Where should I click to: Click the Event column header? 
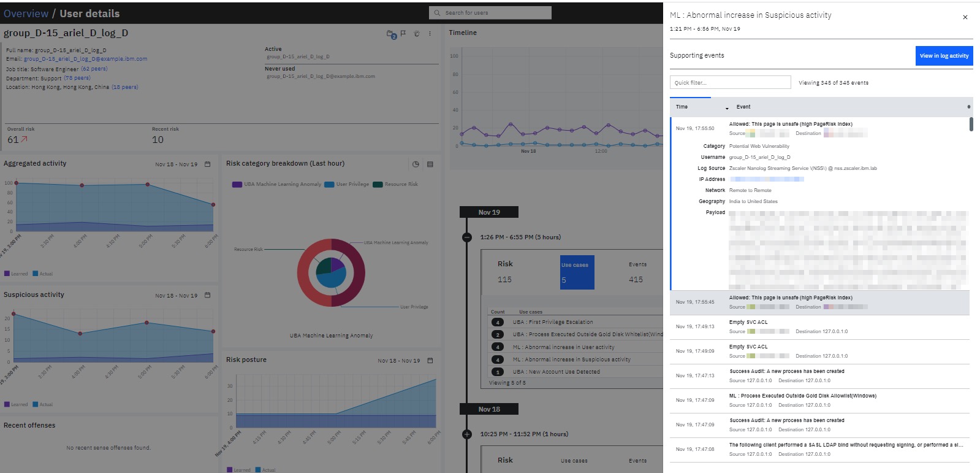(743, 107)
